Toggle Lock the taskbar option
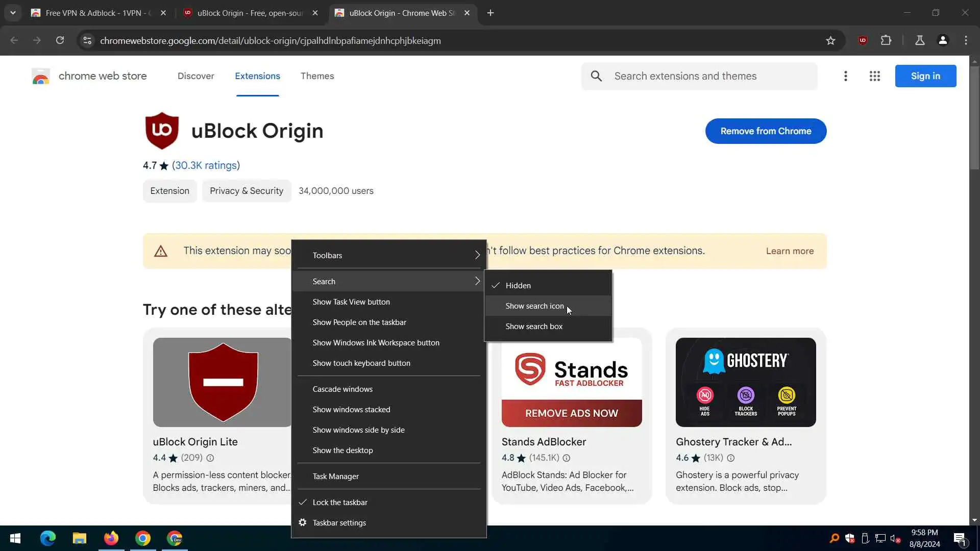The width and height of the screenshot is (980, 551). [340, 503]
